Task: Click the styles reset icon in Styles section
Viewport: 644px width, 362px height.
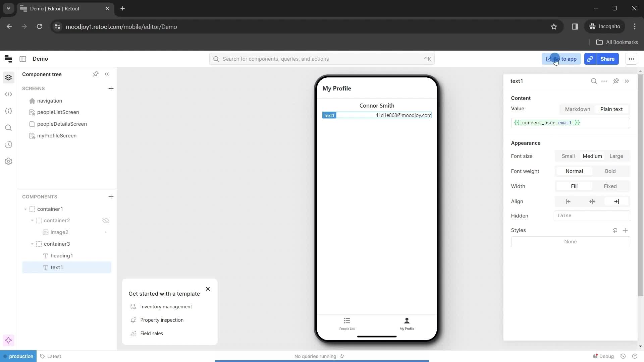Action: point(616,230)
